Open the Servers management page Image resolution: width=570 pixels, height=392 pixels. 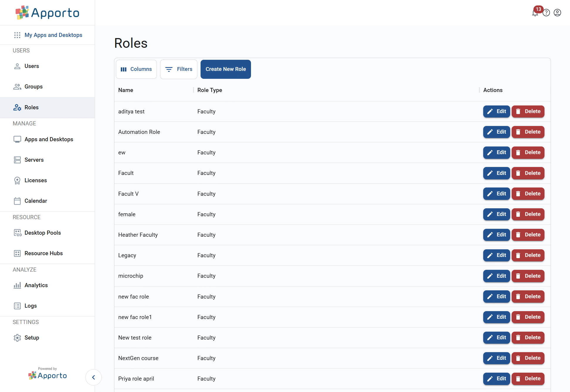point(34,160)
